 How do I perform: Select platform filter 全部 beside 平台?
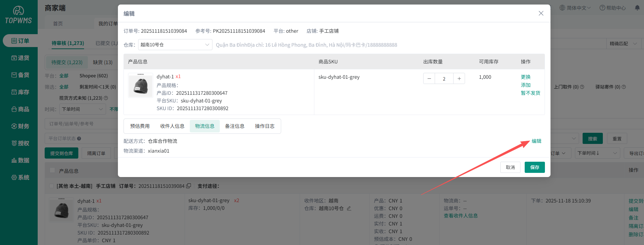[64, 76]
